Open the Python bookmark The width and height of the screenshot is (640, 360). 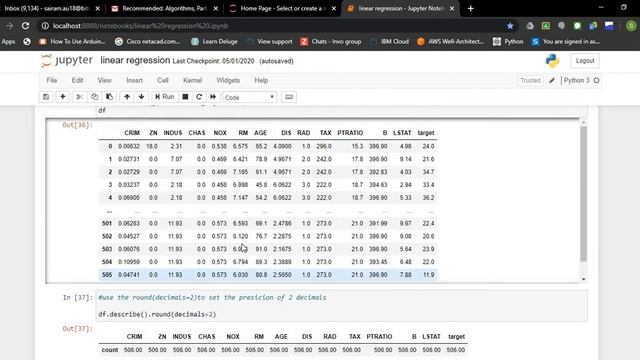[508, 42]
